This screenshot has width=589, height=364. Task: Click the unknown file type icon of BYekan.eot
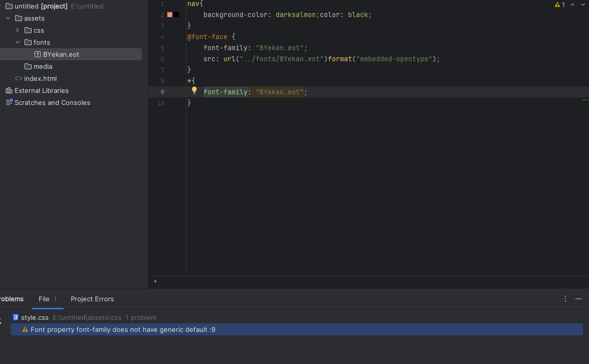pyautogui.click(x=38, y=54)
